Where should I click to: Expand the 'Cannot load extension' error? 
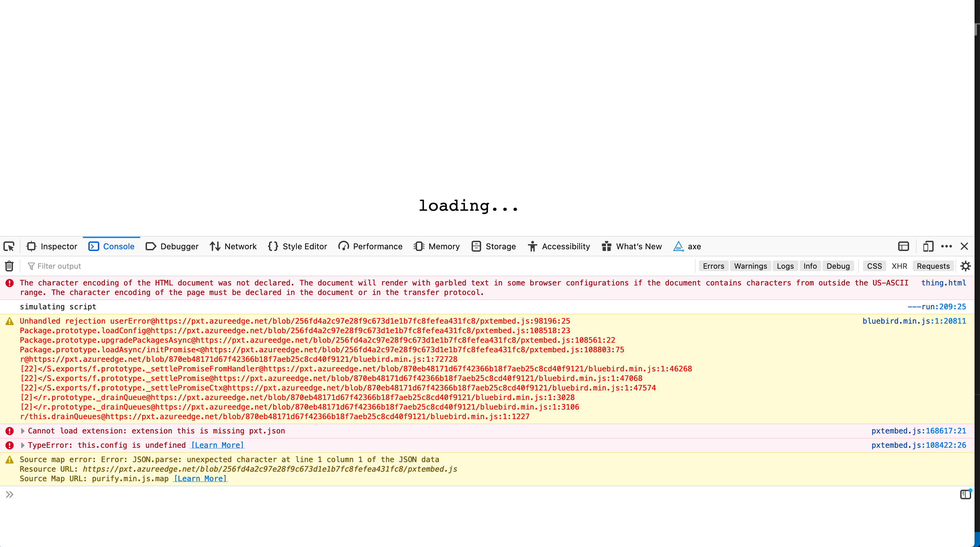tap(23, 431)
